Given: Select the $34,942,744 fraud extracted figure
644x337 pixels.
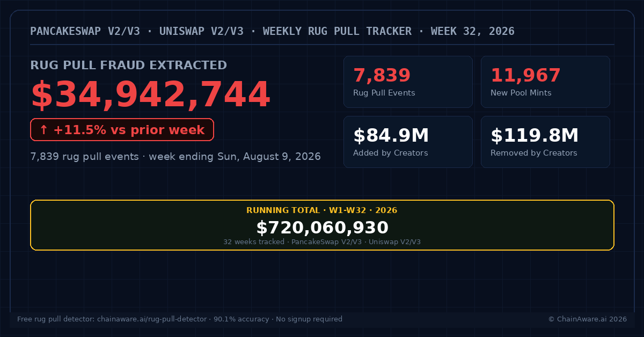Looking at the screenshot, I should [x=150, y=95].
